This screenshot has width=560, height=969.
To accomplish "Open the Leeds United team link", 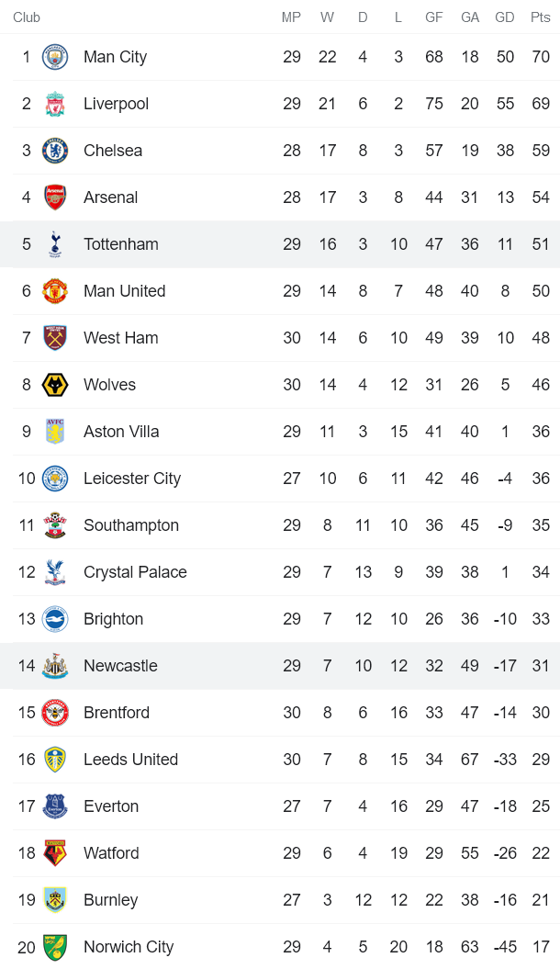I will pyautogui.click(x=130, y=760).
